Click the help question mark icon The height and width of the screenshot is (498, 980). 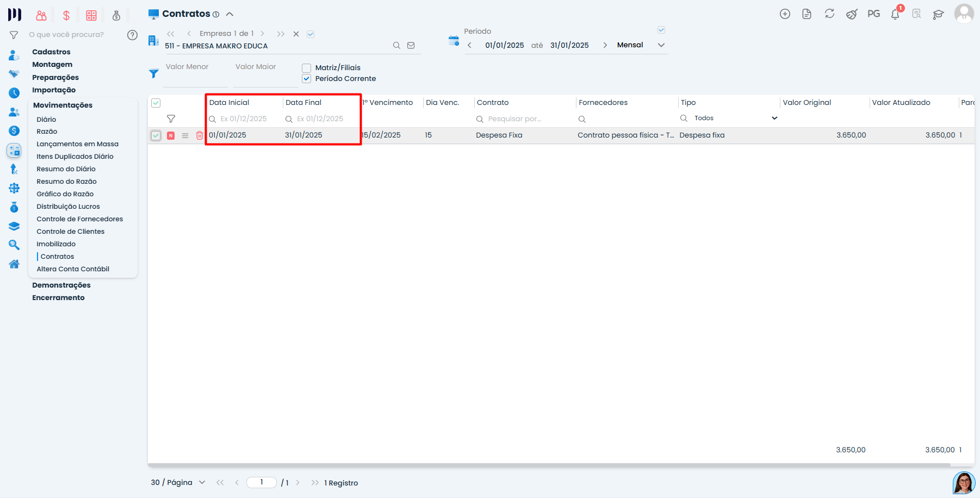pos(132,35)
